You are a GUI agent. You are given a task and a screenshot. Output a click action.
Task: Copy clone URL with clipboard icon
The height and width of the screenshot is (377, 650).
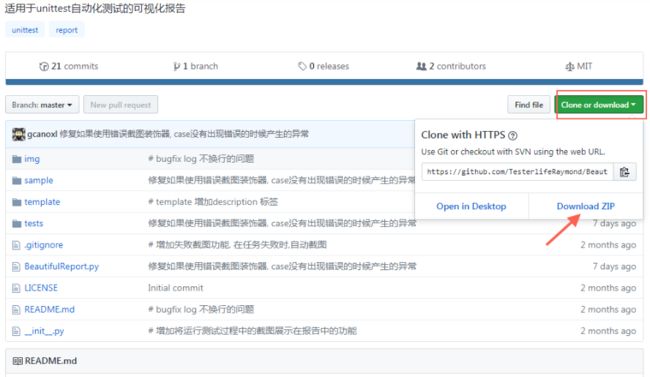tap(624, 172)
